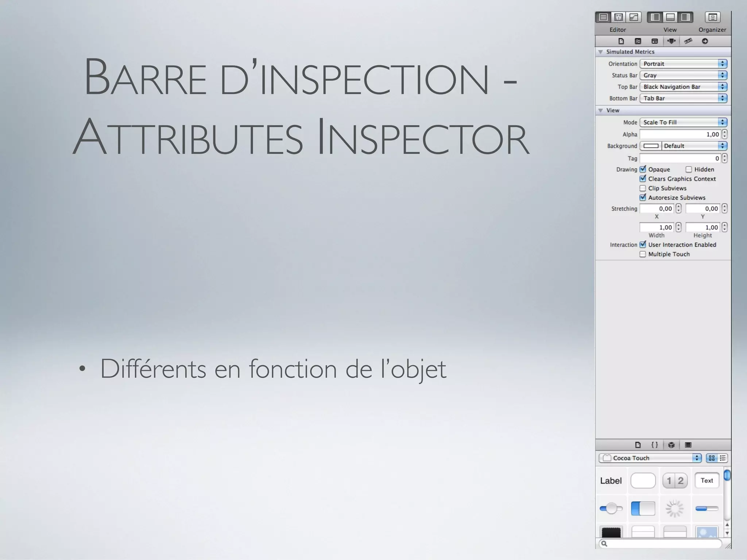Toggle the bottom Debug area pane
The image size is (747, 560).
pyautogui.click(x=670, y=17)
